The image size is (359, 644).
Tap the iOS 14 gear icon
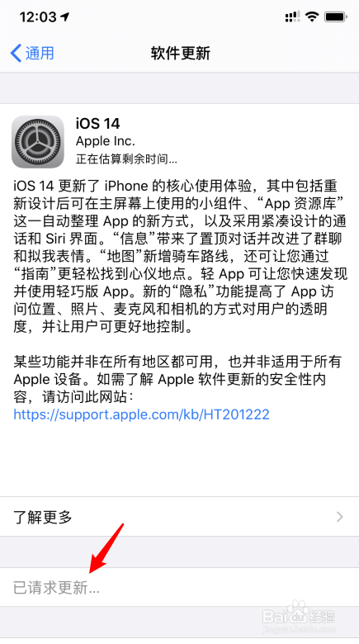point(38,142)
